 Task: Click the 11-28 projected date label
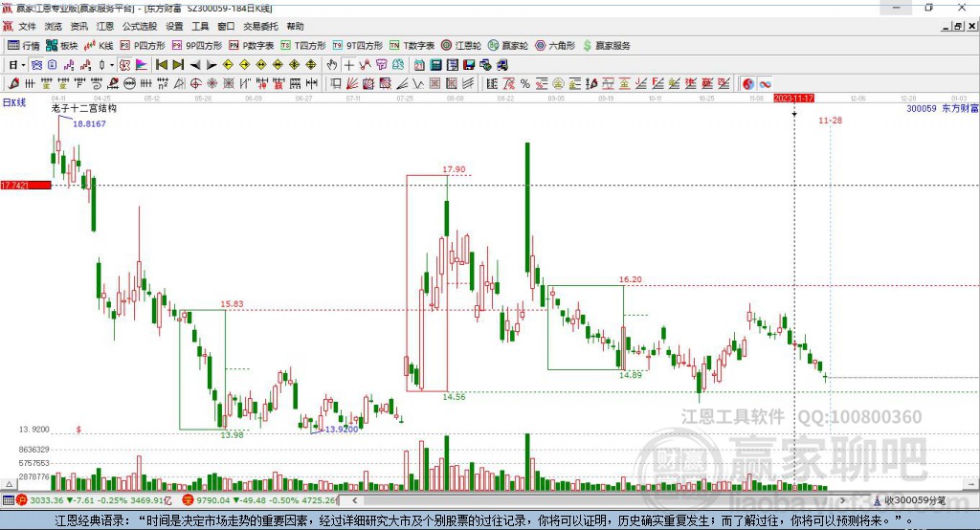830,120
